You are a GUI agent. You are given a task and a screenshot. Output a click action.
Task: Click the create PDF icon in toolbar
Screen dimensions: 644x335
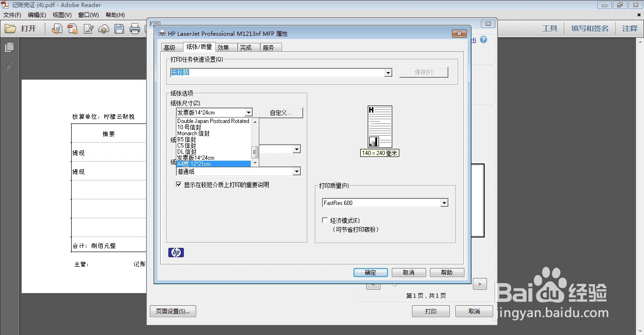click(x=73, y=29)
